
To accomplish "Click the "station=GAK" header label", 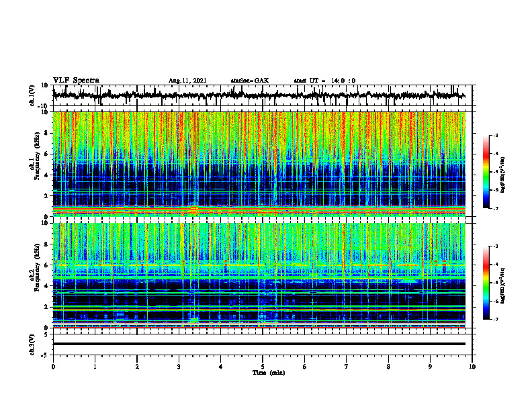I will coord(250,81).
